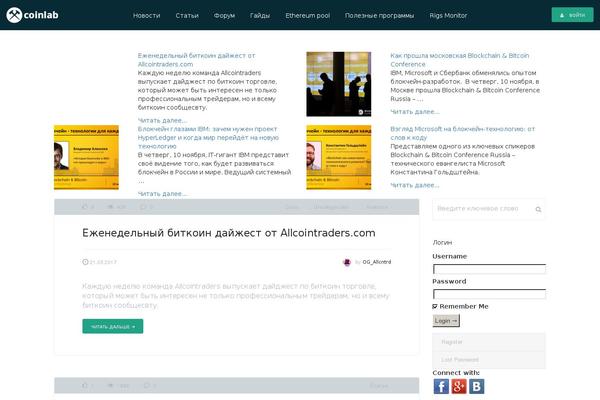Open the Гайды menu item
This screenshot has height=400, width=600.
260,16
